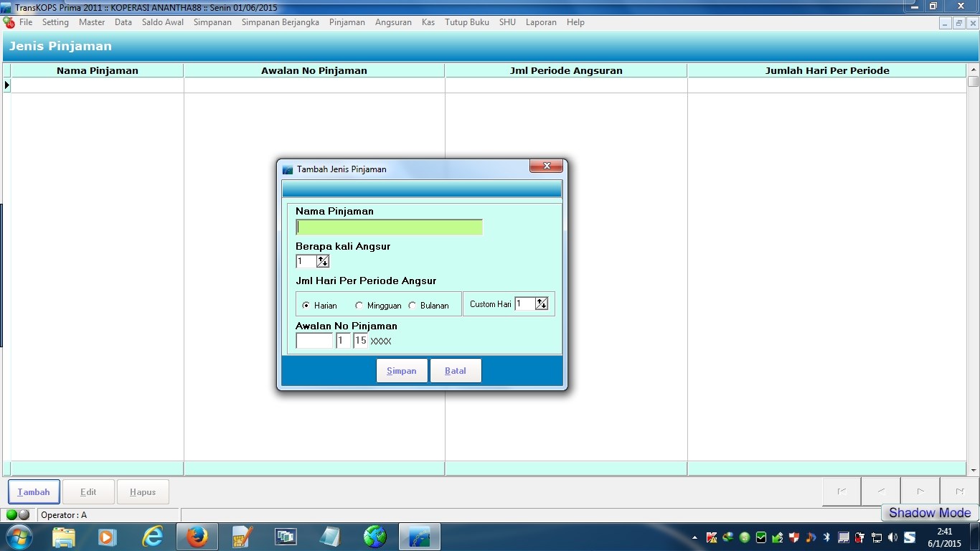Open the Pinjaman menu
This screenshot has height=551, width=980.
click(x=347, y=22)
